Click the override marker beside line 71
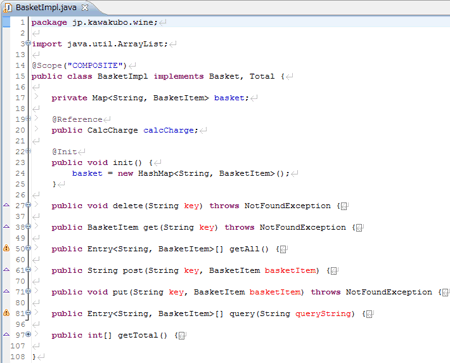 [x=6, y=291]
